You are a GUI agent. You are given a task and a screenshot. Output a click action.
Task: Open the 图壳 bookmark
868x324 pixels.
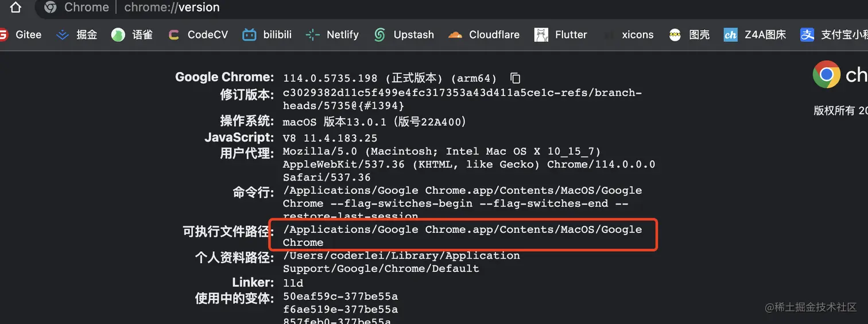tap(689, 35)
